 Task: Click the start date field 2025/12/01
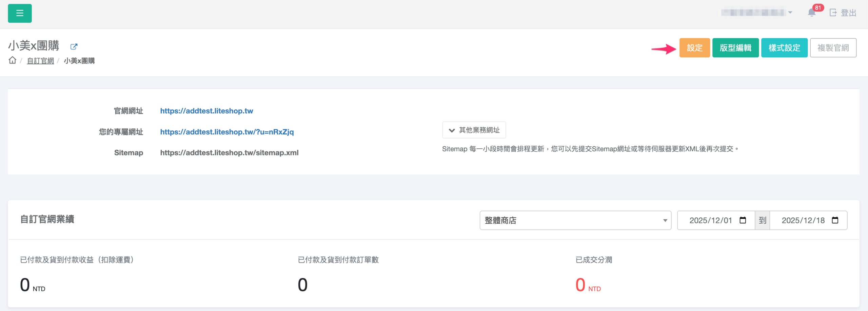pos(710,220)
